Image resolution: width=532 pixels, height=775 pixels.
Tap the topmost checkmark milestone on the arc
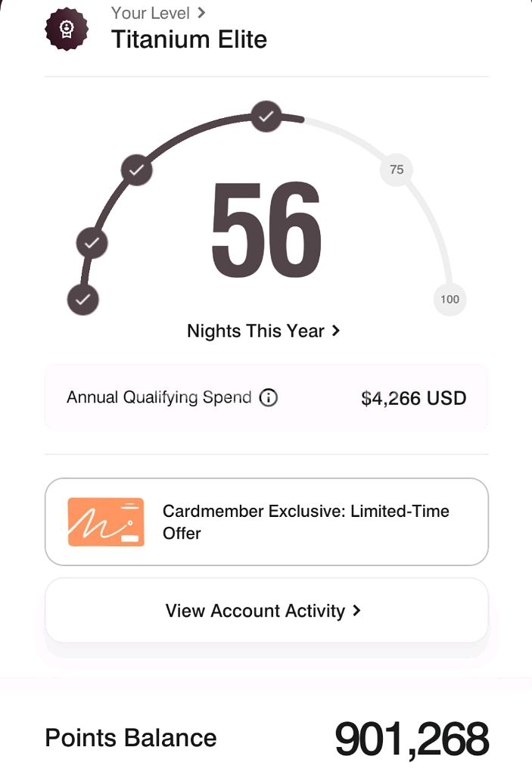click(x=266, y=117)
